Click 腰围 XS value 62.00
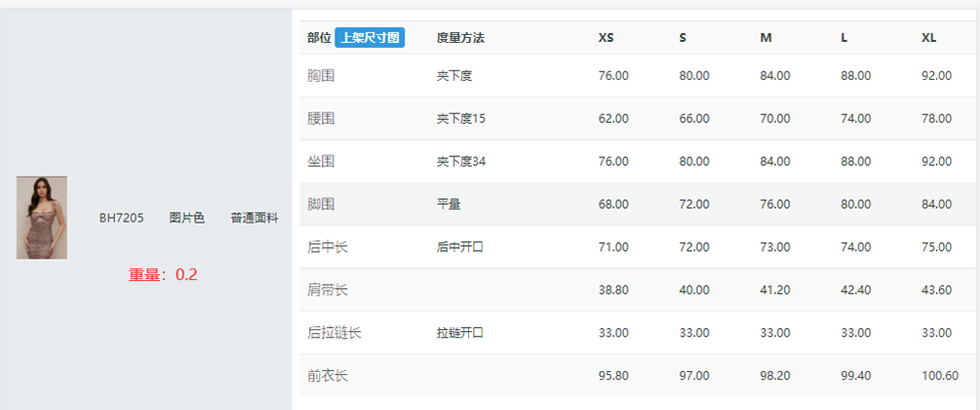This screenshot has width=980, height=410. pos(613,118)
